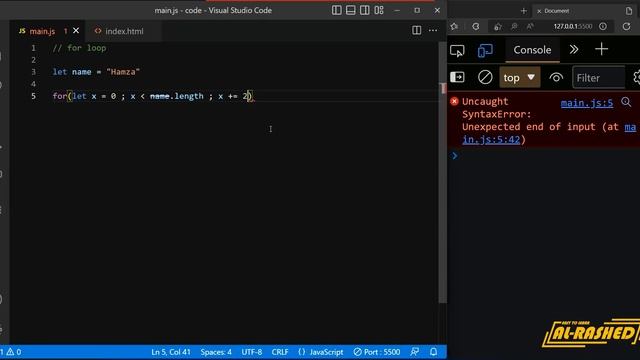Screen dimensions: 640x360
Task: Open Customize Layout icon in title bar
Action: 379,10
